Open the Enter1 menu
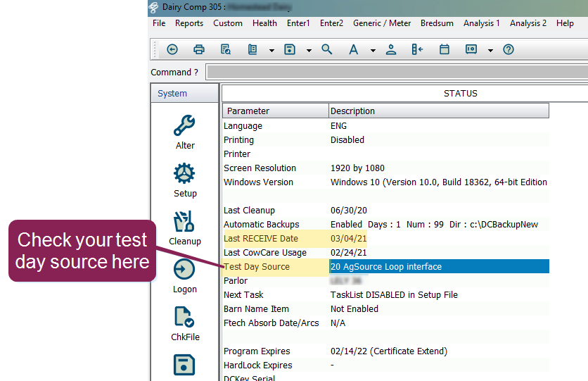Screen dimensions: 588x381 point(298,23)
